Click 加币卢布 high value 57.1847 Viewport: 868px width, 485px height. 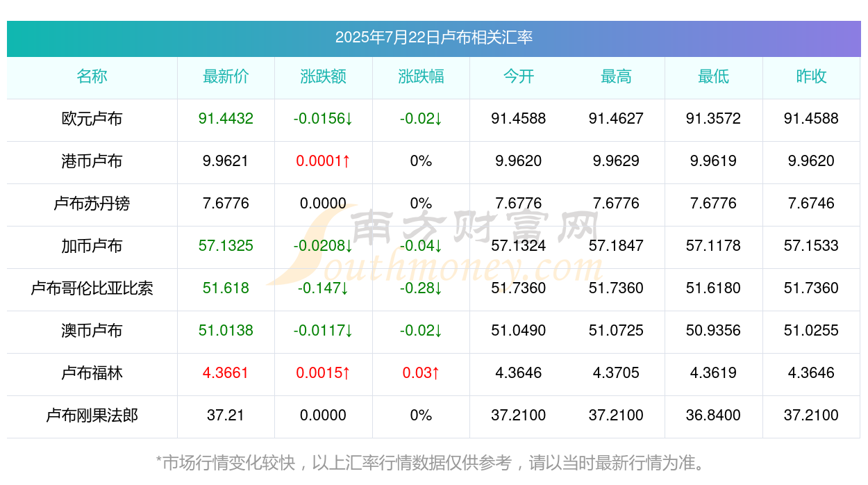click(x=616, y=246)
